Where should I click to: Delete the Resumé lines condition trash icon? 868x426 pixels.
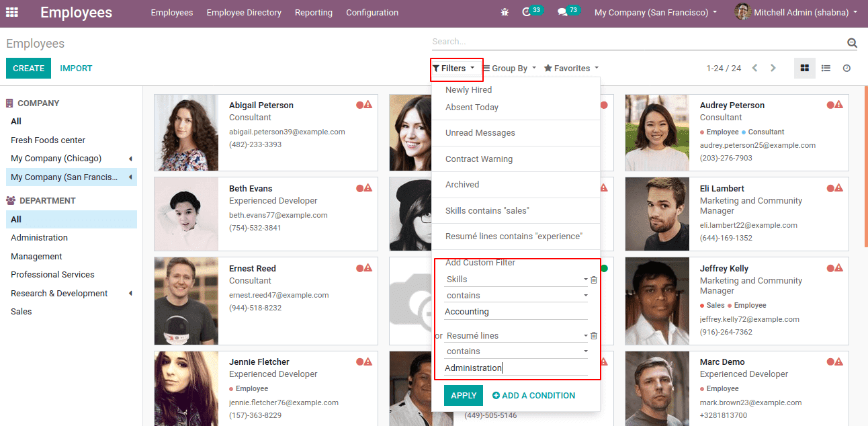click(x=594, y=336)
